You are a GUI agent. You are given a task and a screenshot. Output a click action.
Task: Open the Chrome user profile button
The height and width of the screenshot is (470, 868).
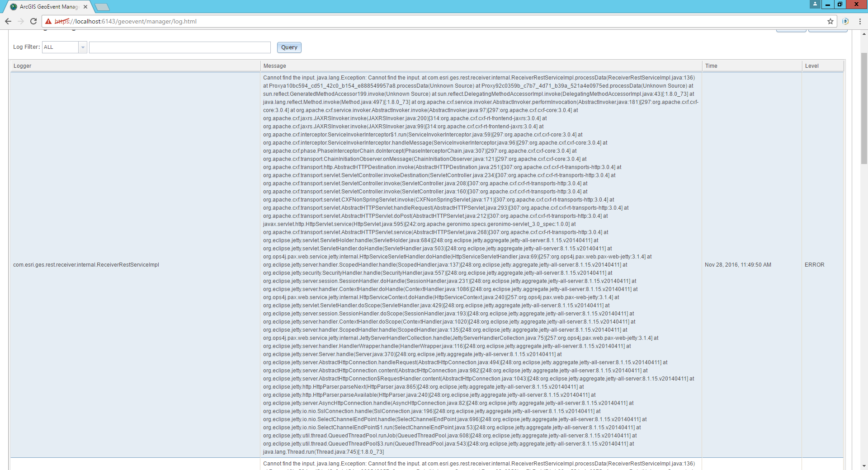pos(815,4)
